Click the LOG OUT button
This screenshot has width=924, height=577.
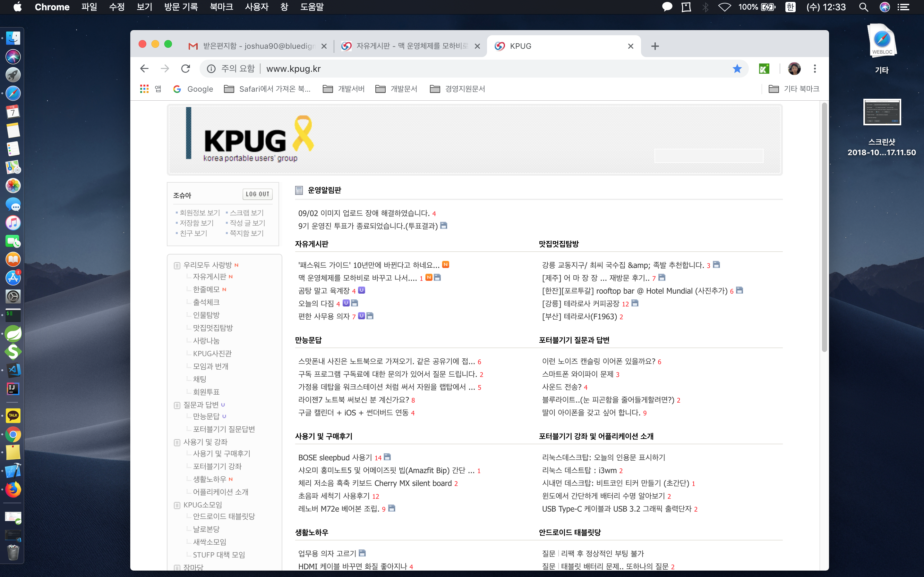pyautogui.click(x=257, y=193)
